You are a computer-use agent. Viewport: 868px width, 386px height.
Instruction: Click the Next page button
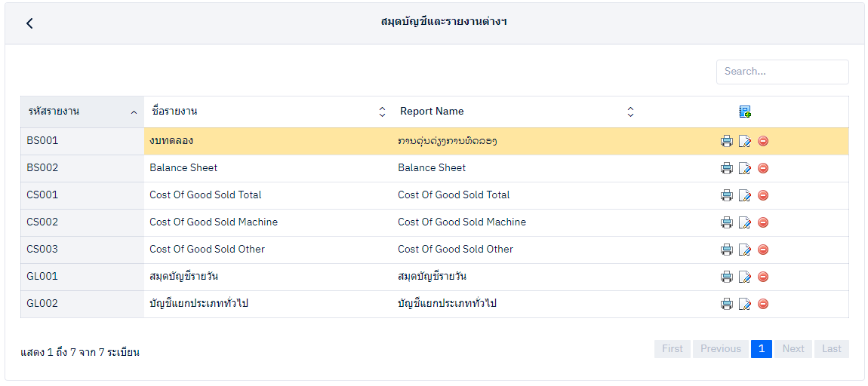pyautogui.click(x=793, y=348)
